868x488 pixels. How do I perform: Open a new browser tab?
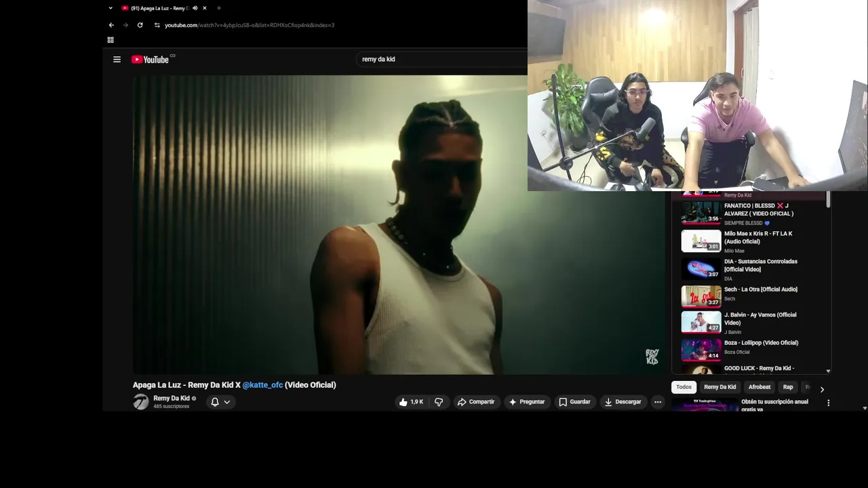[x=218, y=8]
